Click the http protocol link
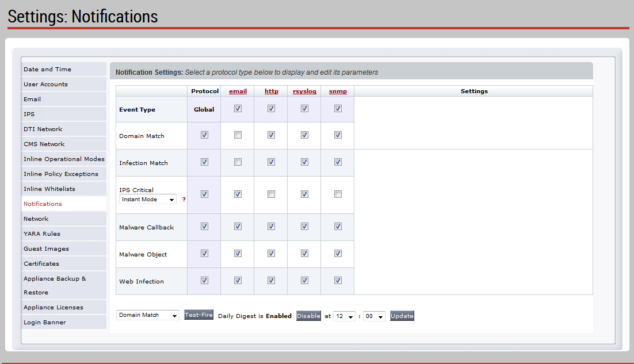This screenshot has height=364, width=634. (272, 91)
